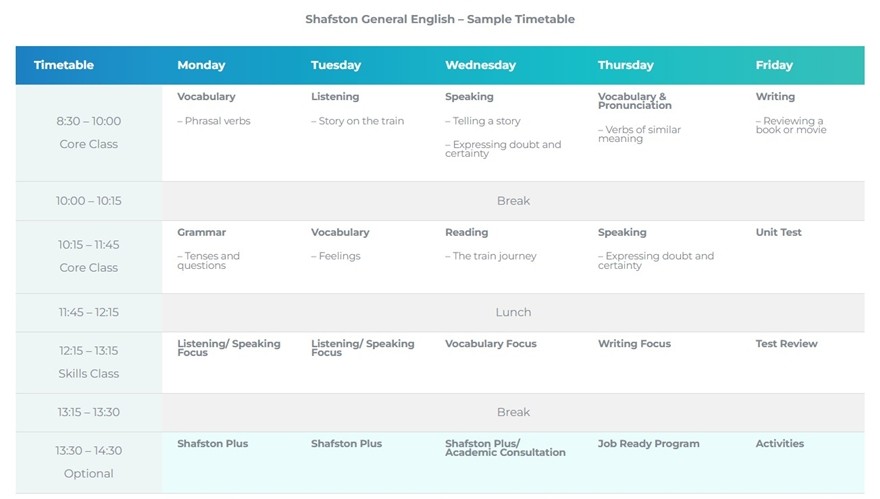Select the Phrasal verbs vocabulary entry
This screenshot has width=880, height=499.
click(x=214, y=121)
